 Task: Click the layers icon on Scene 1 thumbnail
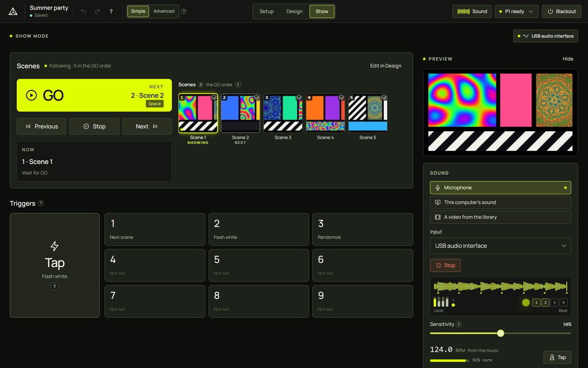[214, 97]
